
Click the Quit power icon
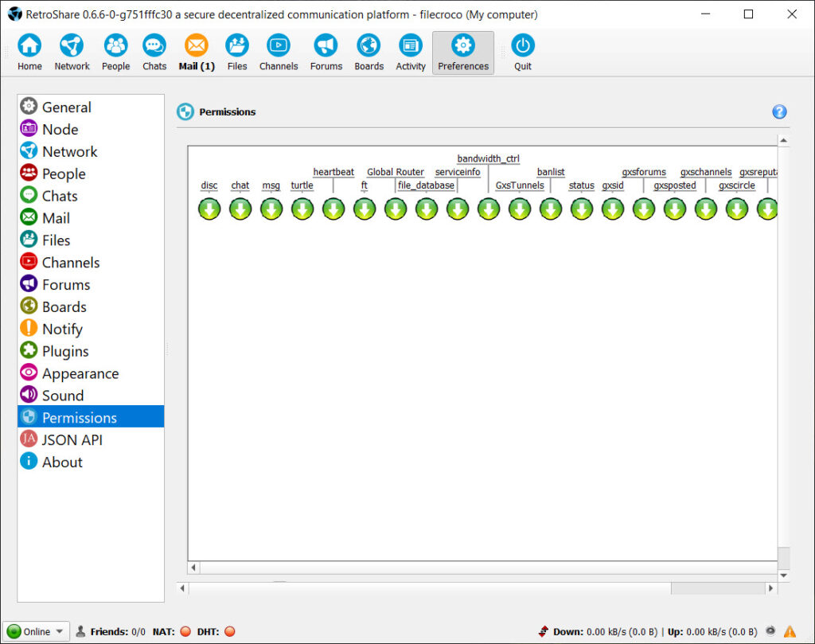click(522, 53)
